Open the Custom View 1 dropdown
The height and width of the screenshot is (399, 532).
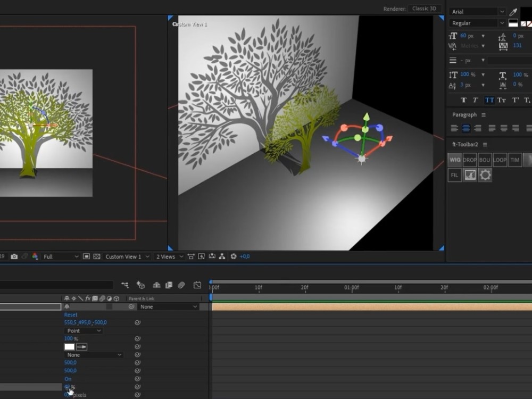pos(127,256)
